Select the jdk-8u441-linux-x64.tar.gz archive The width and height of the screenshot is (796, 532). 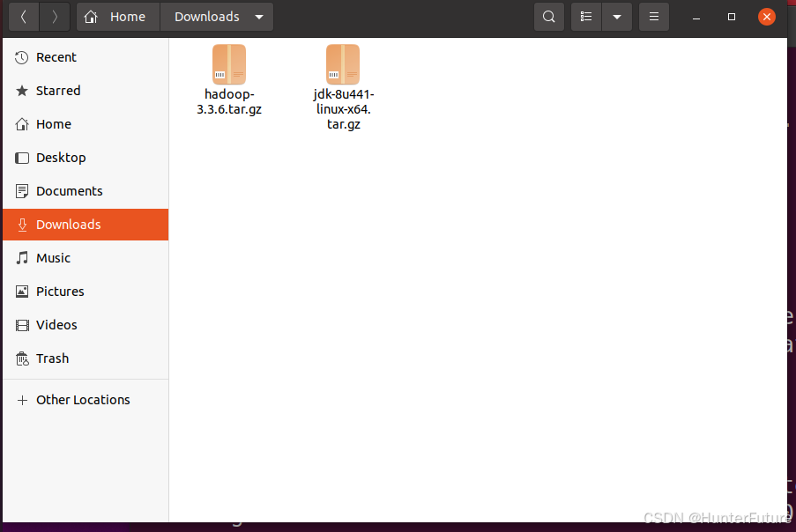click(343, 87)
